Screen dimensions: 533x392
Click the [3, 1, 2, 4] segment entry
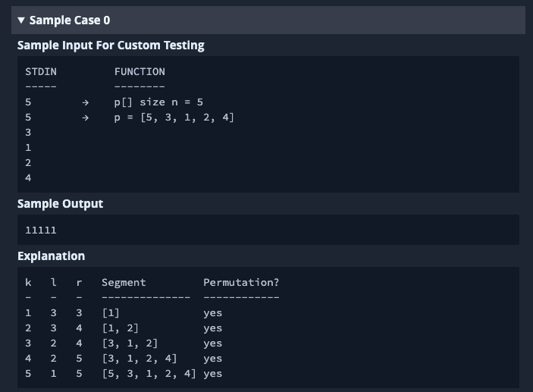[x=140, y=359]
